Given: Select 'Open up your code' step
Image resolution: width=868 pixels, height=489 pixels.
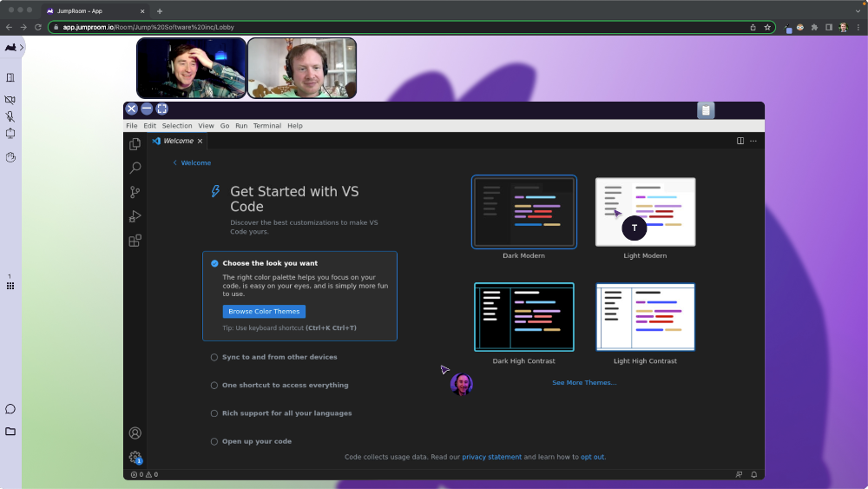Looking at the screenshot, I should click(x=252, y=441).
